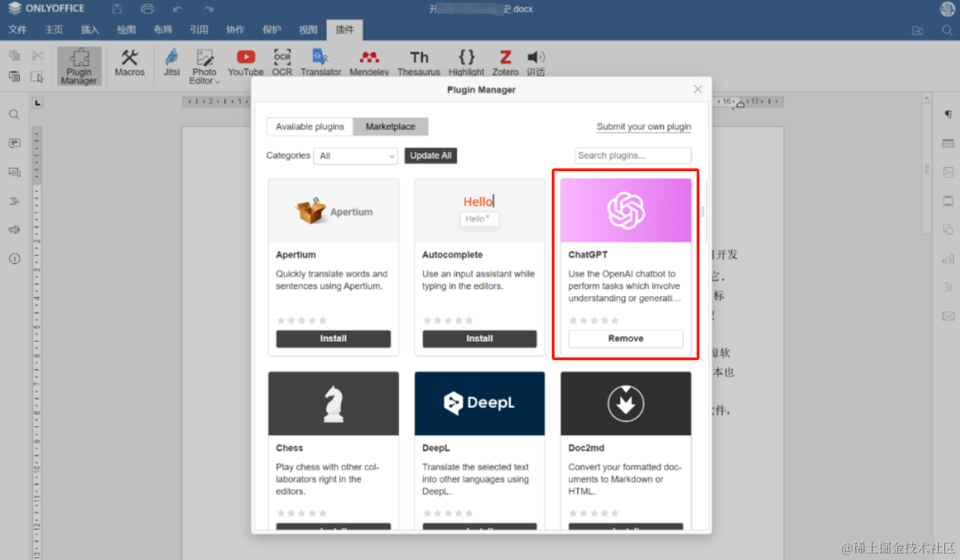Switch to the 引用 tab
The width and height of the screenshot is (960, 560).
pos(199,30)
